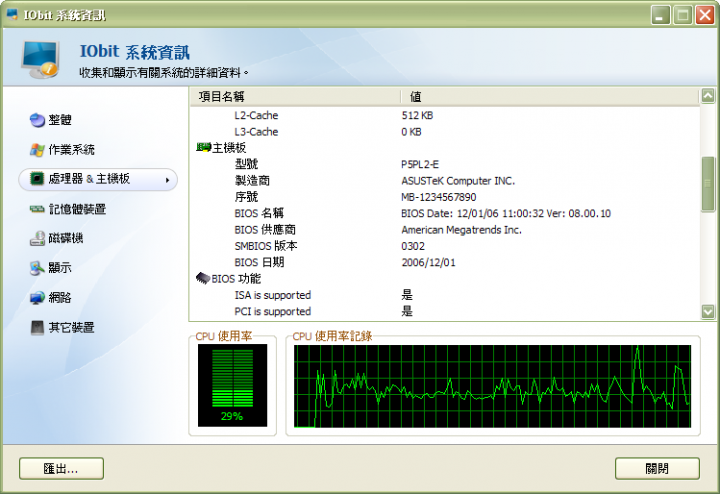The width and height of the screenshot is (720, 494).
Task: Select the L2-Cache row
Action: click(444, 115)
